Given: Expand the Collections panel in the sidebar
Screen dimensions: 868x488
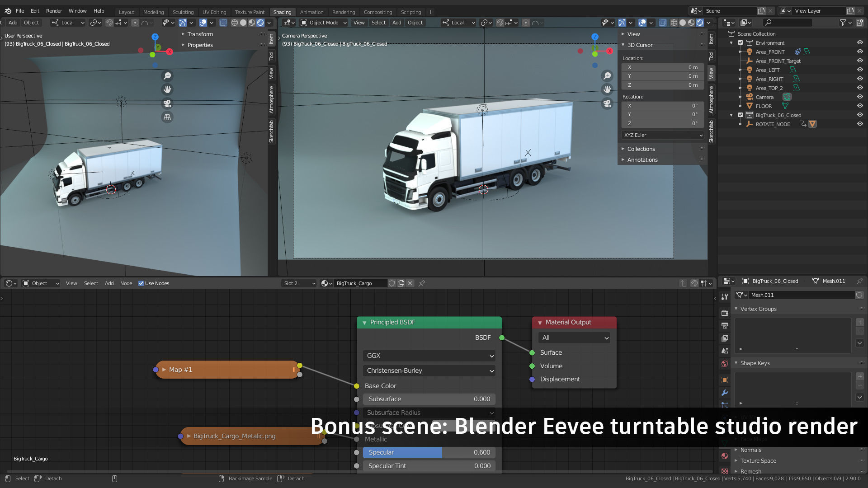Looking at the screenshot, I should 641,149.
